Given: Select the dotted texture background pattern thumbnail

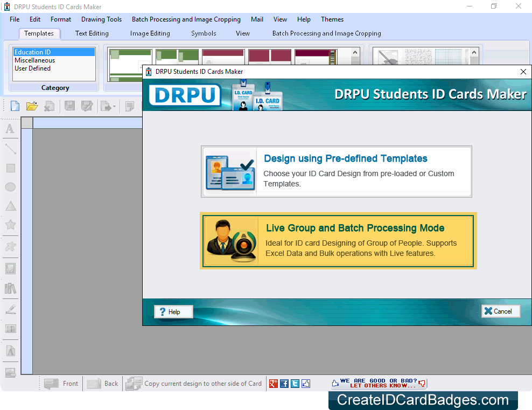Looking at the screenshot, I should [x=418, y=57].
